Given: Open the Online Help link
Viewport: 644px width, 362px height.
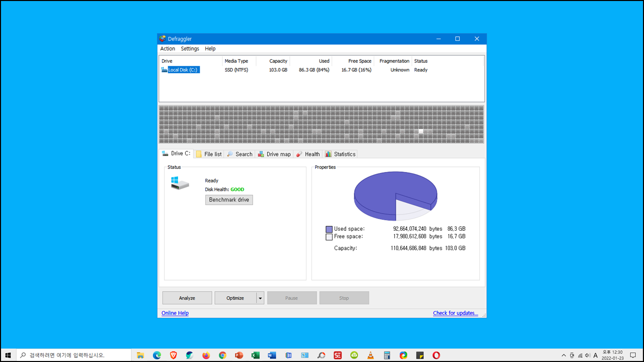Looking at the screenshot, I should [175, 313].
